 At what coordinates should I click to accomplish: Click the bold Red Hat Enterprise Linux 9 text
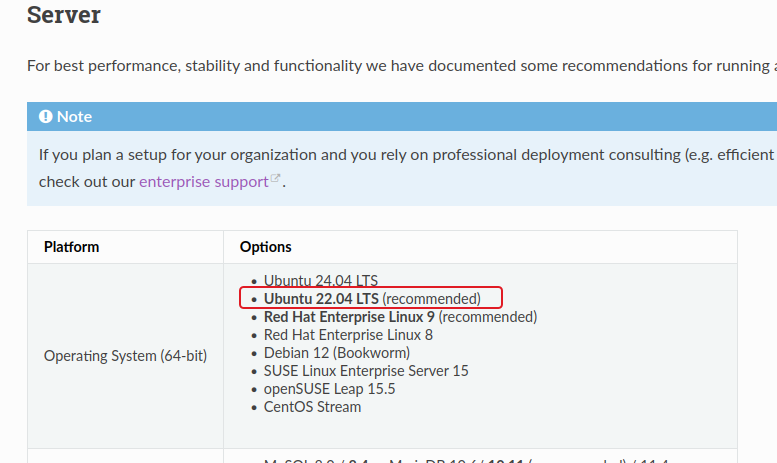pos(349,317)
